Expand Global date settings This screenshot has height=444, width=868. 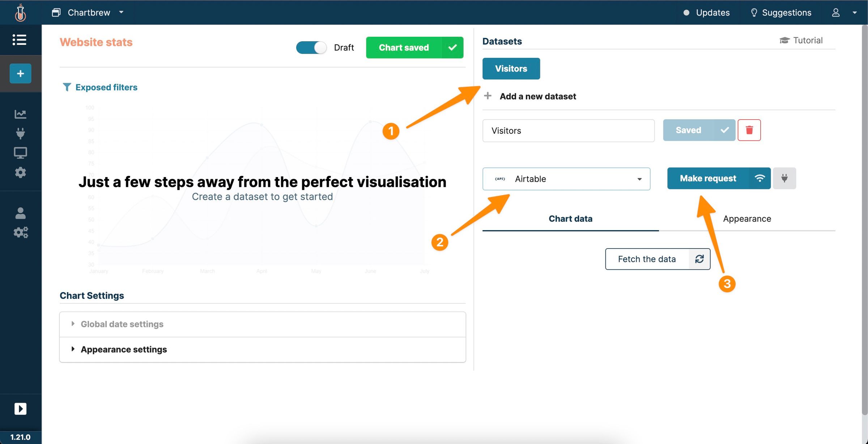[x=122, y=324]
